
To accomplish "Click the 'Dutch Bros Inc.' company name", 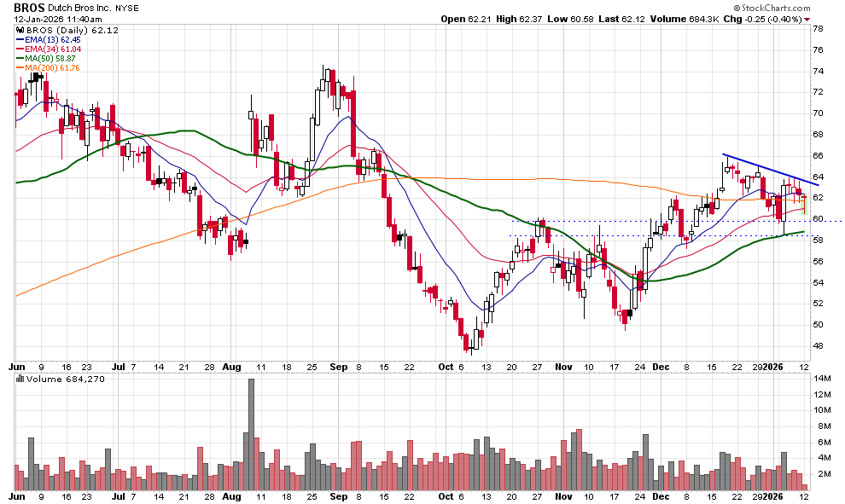I will 79,8.
